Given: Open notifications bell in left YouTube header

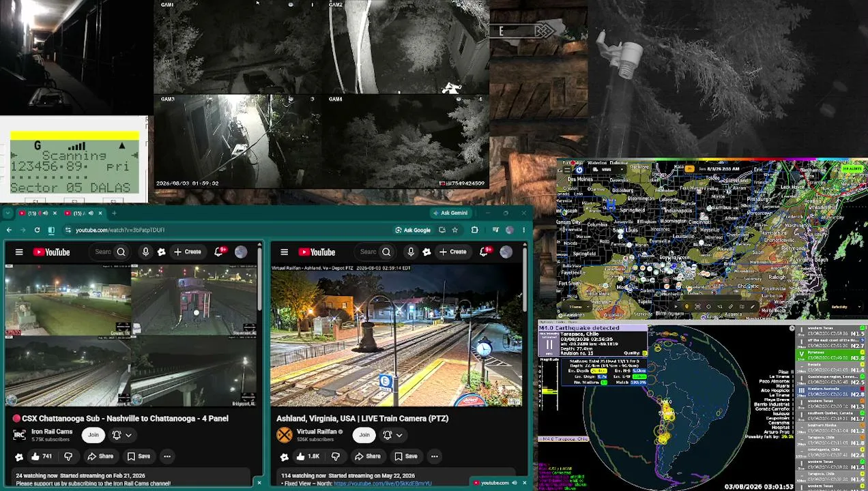Looking at the screenshot, I should [x=219, y=252].
